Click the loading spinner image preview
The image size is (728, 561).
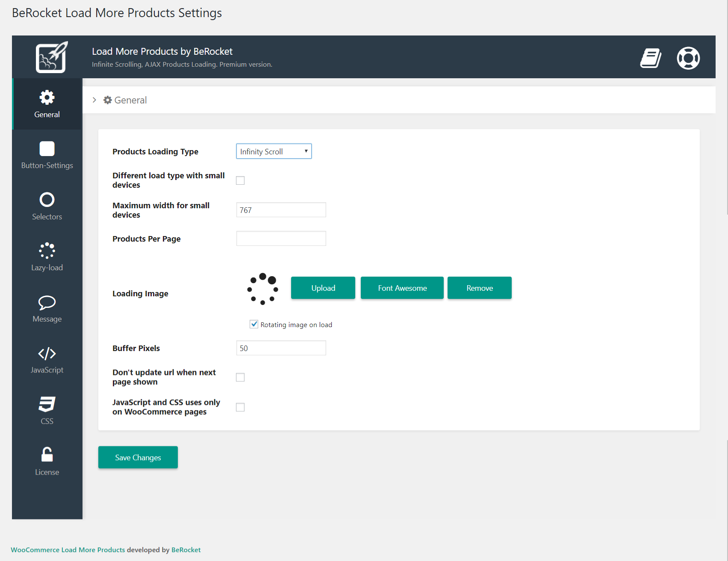point(263,289)
